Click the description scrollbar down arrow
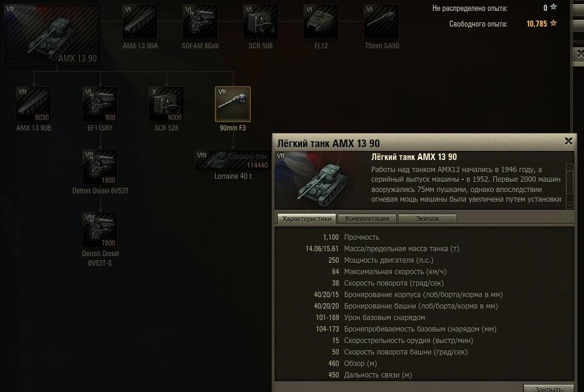This screenshot has height=392, width=584. [x=570, y=205]
